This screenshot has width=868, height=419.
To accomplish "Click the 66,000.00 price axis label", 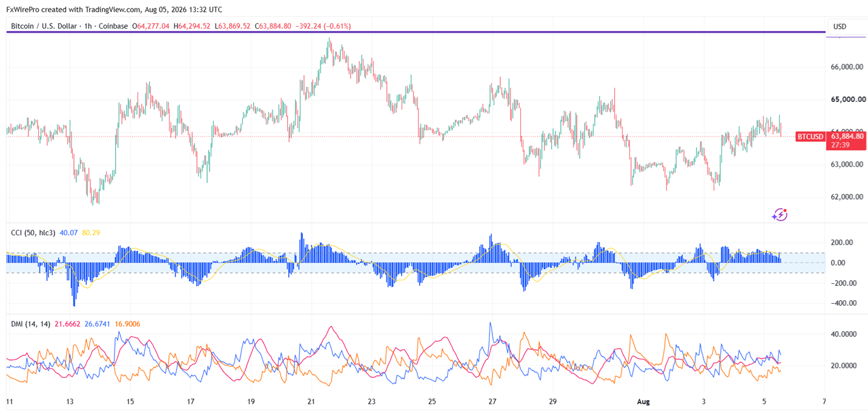I will [x=847, y=67].
